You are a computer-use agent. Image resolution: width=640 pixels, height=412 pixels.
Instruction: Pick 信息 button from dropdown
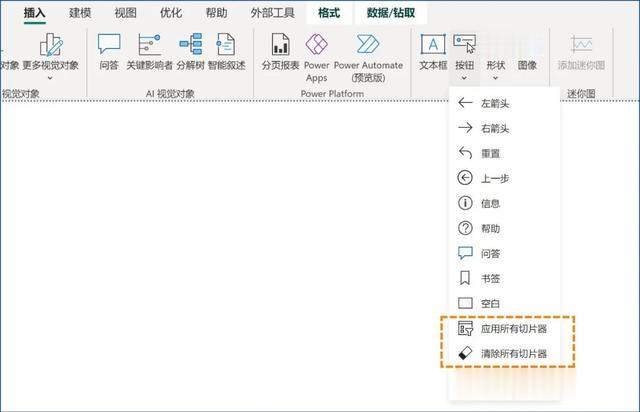point(504,203)
